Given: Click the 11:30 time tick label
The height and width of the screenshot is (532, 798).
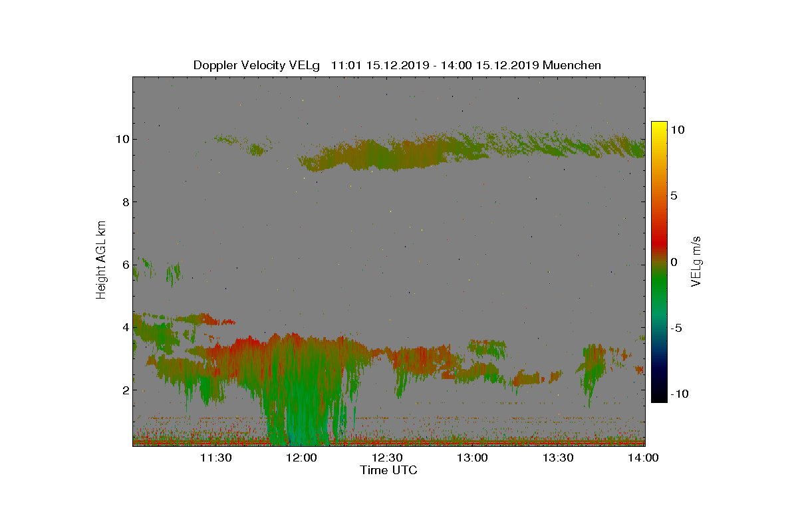Looking at the screenshot, I should (x=217, y=458).
